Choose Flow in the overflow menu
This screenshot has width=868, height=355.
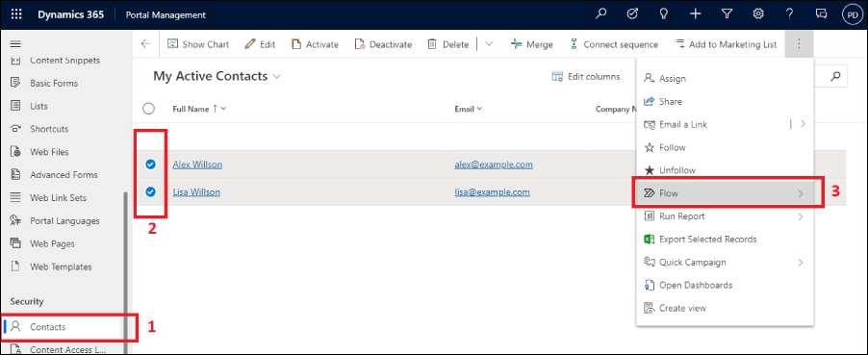724,193
